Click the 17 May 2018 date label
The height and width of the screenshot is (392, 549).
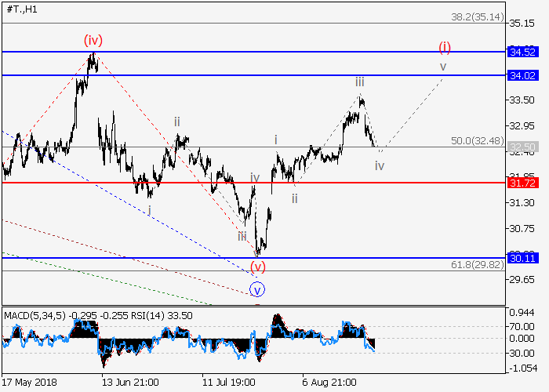click(29, 382)
